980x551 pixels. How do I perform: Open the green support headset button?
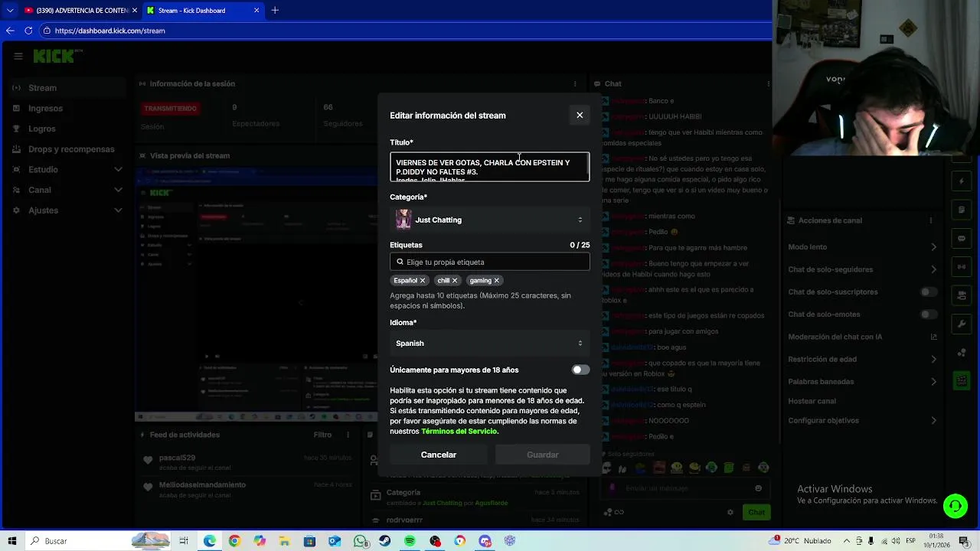[955, 506]
